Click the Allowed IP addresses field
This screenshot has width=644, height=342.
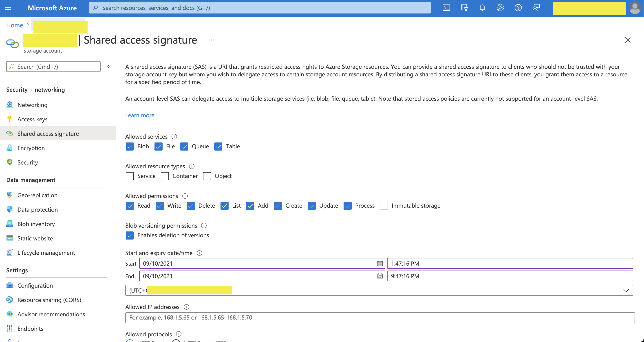coord(380,318)
